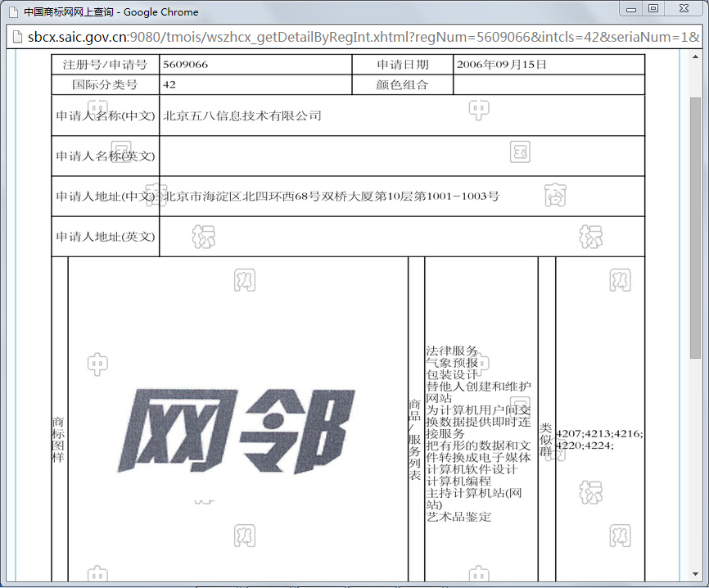Click the 网邻 trademark image
Image resolution: width=709 pixels, height=588 pixels.
236,431
